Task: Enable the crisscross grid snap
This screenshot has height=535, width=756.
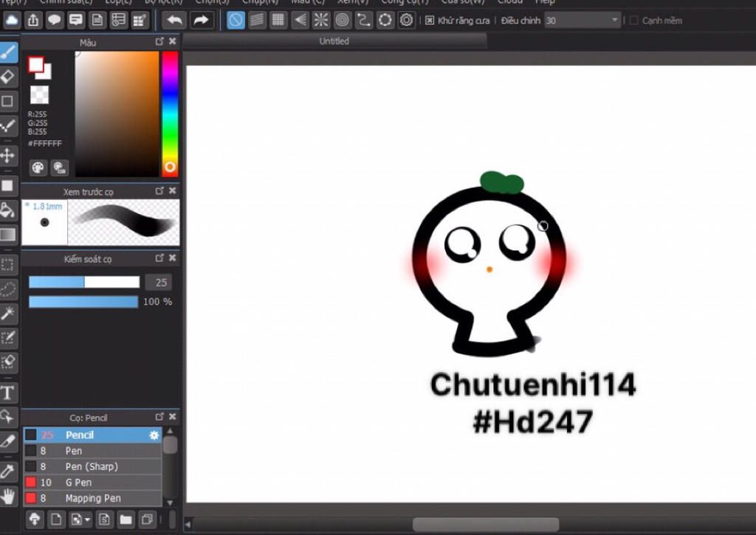Action: (x=278, y=20)
